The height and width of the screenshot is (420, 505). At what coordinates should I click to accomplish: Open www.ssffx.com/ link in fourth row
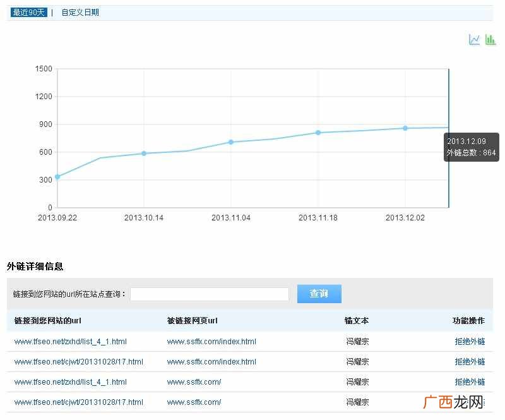point(194,402)
